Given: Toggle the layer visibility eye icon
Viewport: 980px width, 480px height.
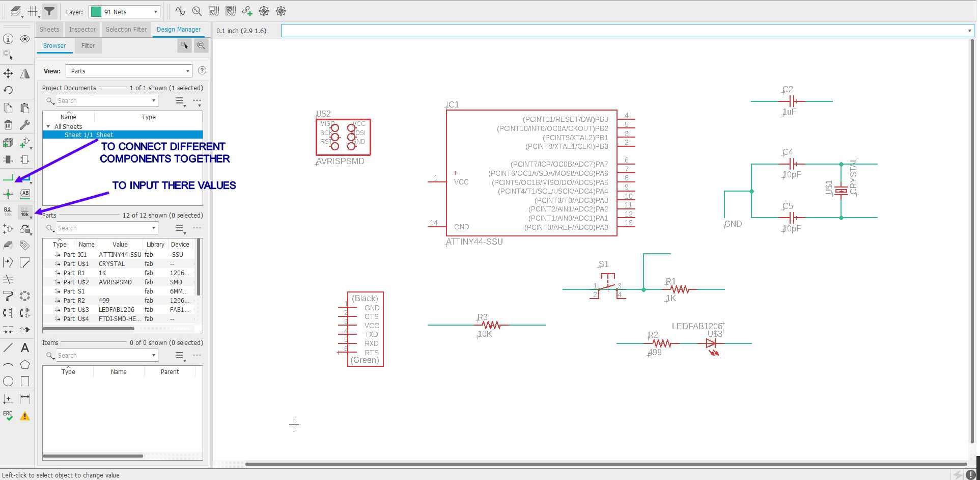Looking at the screenshot, I should coord(25,39).
